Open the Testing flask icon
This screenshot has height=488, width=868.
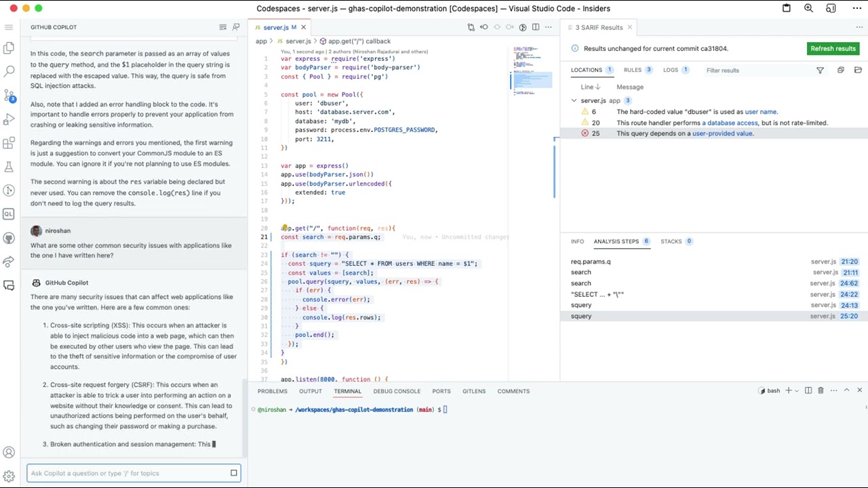click(9, 167)
